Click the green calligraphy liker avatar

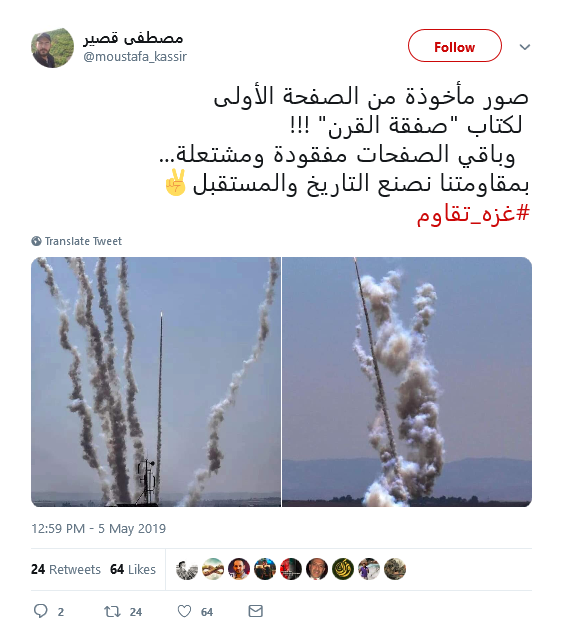[x=343, y=569]
